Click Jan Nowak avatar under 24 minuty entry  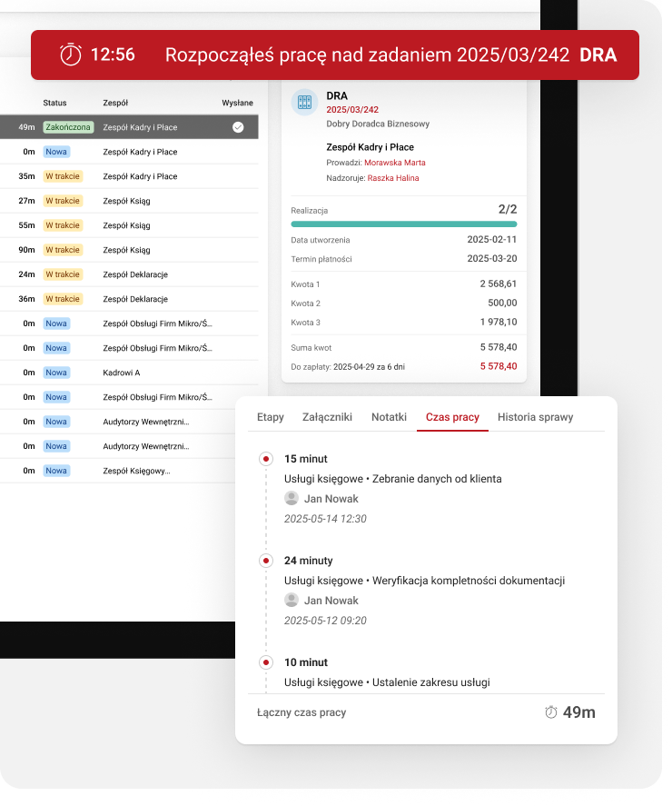tap(292, 600)
